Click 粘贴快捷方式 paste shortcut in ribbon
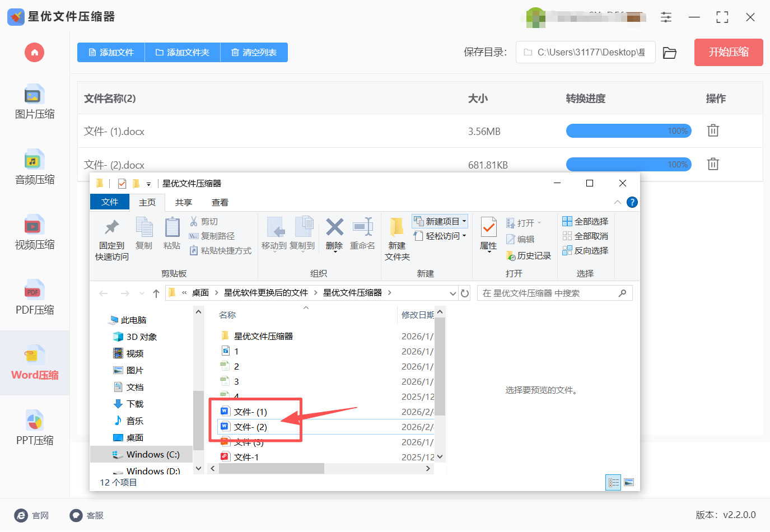 tap(221, 251)
